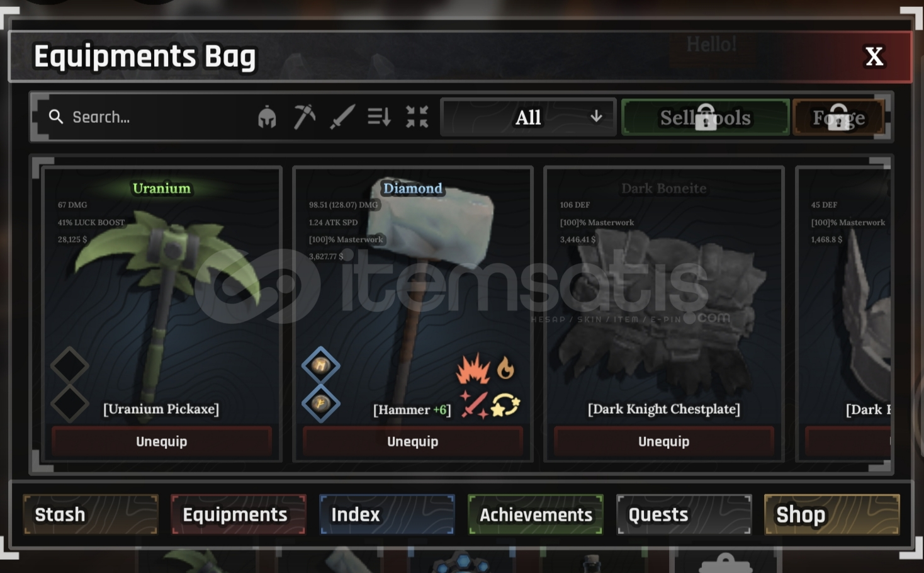924x573 pixels.
Task: Select the top rune slot on Hammer
Action: click(x=321, y=366)
